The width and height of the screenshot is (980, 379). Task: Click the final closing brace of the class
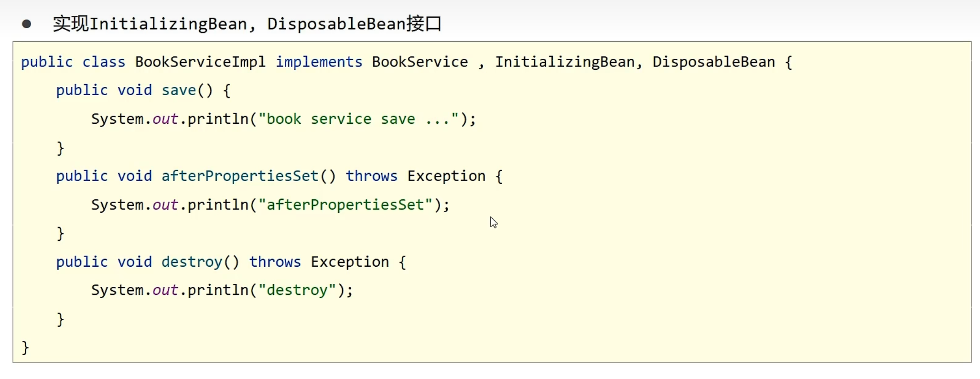coord(25,347)
